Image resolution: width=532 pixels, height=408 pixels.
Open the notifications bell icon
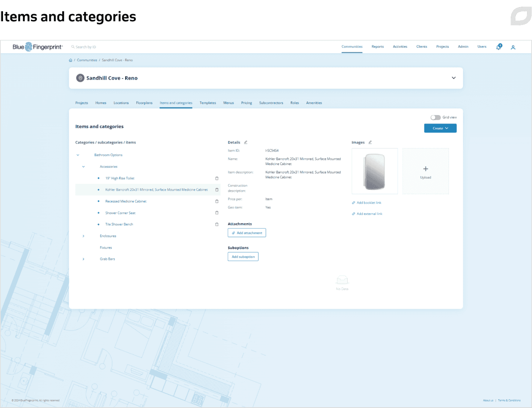coord(499,47)
